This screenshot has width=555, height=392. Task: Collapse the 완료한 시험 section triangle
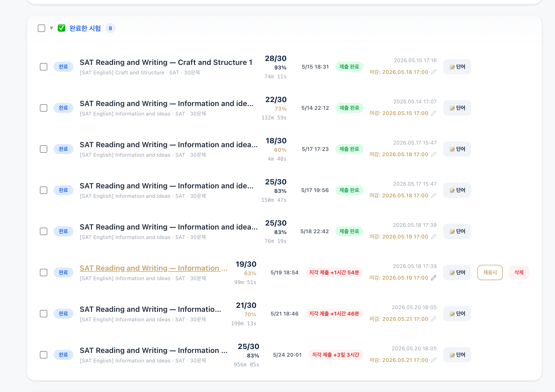pos(51,28)
